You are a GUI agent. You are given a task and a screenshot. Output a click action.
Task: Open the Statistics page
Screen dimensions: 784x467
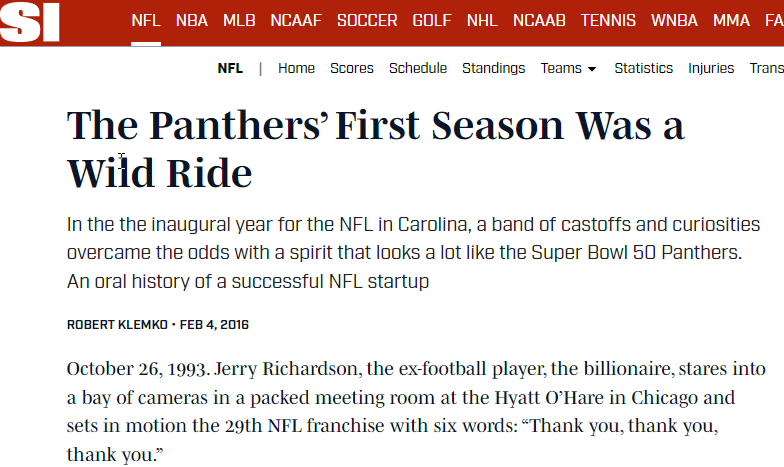pyautogui.click(x=643, y=68)
